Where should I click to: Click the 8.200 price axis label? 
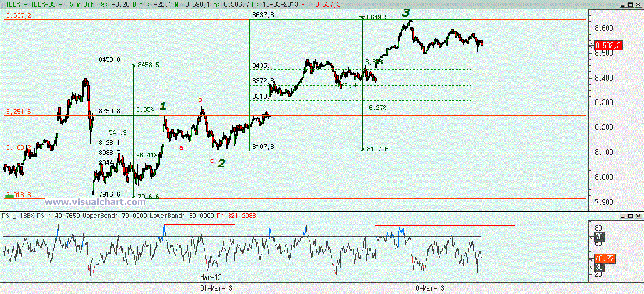pyautogui.click(x=604, y=128)
